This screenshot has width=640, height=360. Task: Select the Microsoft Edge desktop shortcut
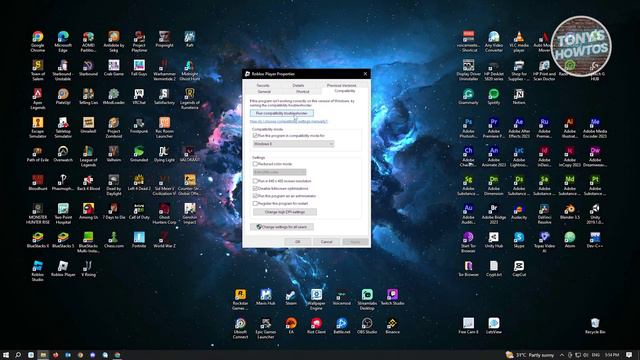pyautogui.click(x=63, y=41)
